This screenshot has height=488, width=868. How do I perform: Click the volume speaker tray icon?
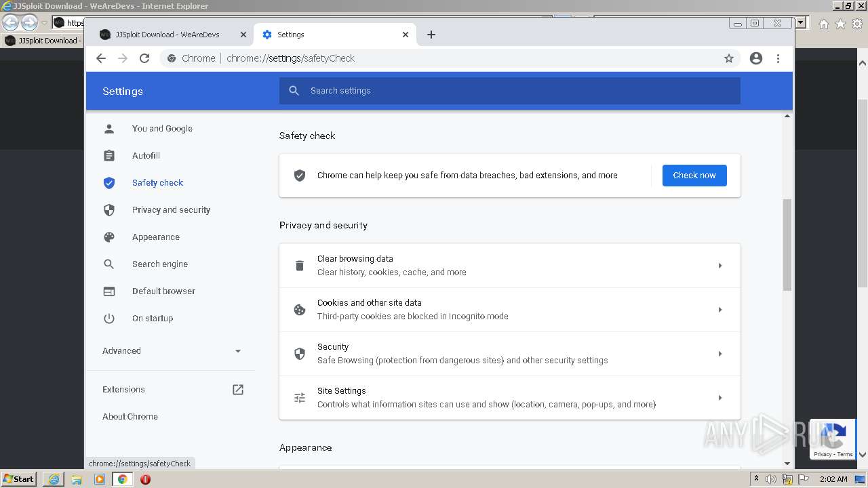click(x=771, y=479)
